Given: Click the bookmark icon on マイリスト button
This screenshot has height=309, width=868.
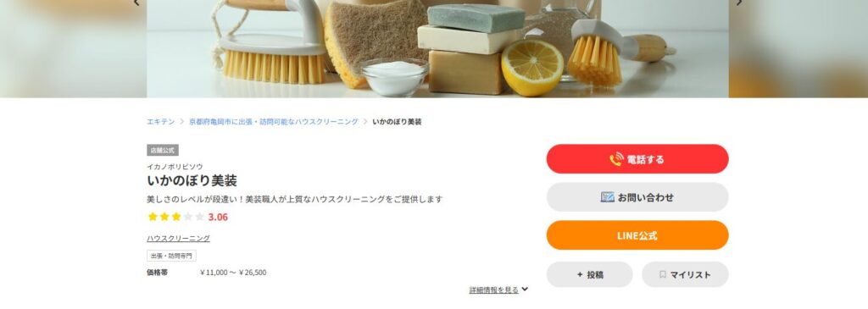Looking at the screenshot, I should [663, 275].
